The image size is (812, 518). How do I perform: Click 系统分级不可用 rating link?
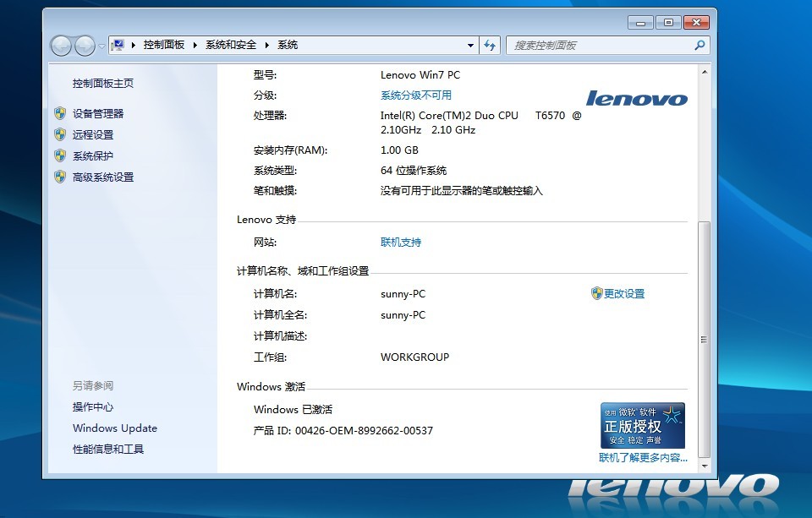[416, 95]
